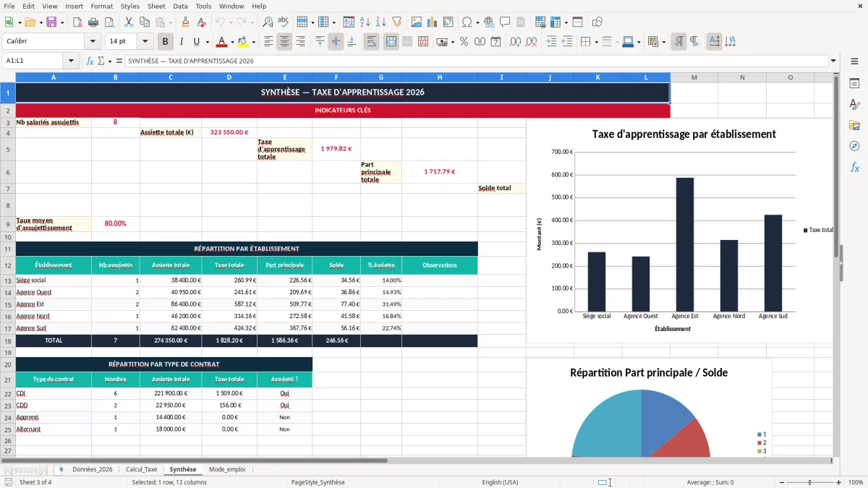This screenshot has height=488, width=868.
Task: Click the Formula equals button
Action: tap(119, 61)
